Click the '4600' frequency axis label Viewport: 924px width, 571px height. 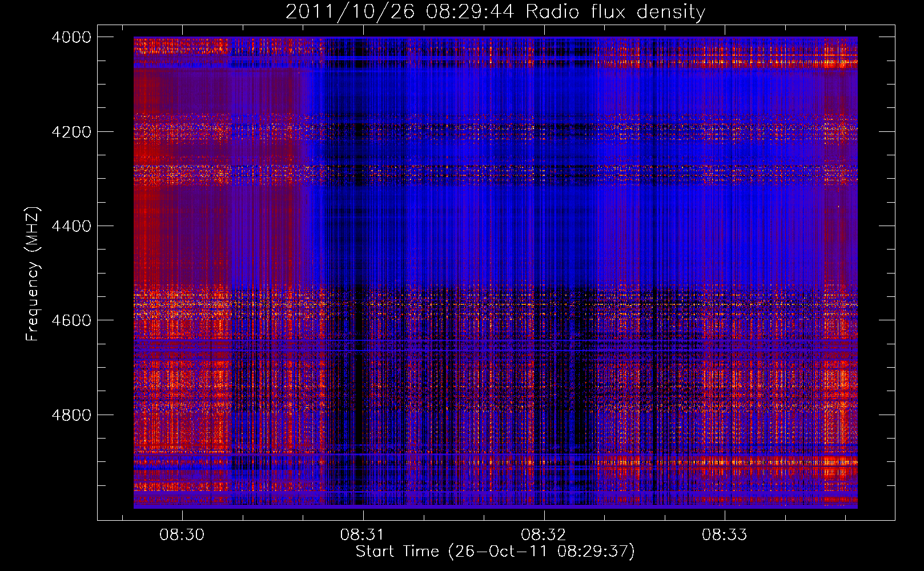pos(71,320)
